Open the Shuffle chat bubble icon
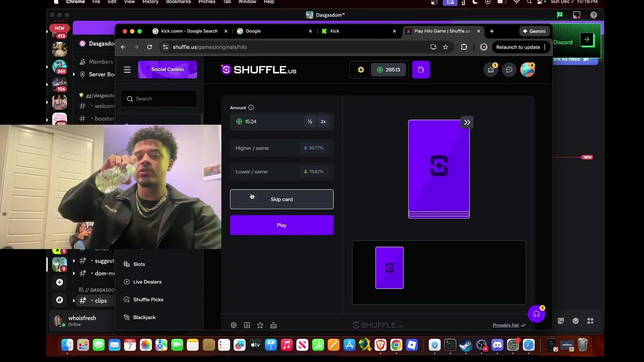644x362 pixels. click(509, 69)
